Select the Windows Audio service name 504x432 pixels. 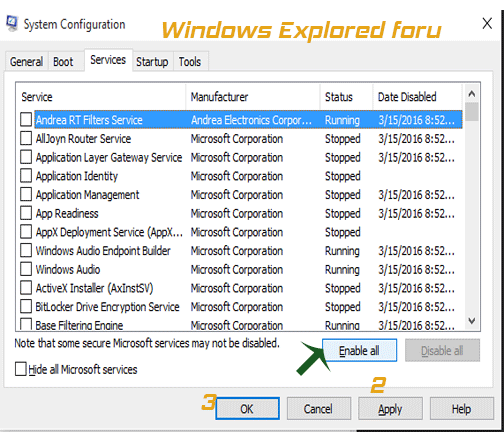(x=68, y=269)
